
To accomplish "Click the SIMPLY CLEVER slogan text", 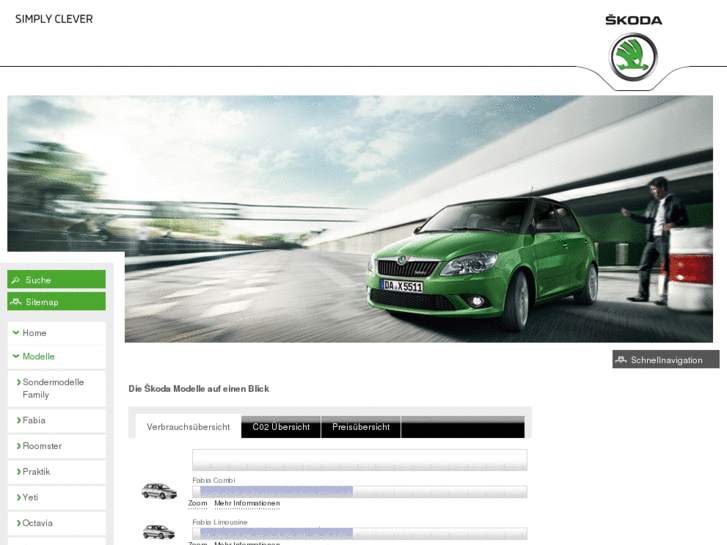I will [54, 19].
